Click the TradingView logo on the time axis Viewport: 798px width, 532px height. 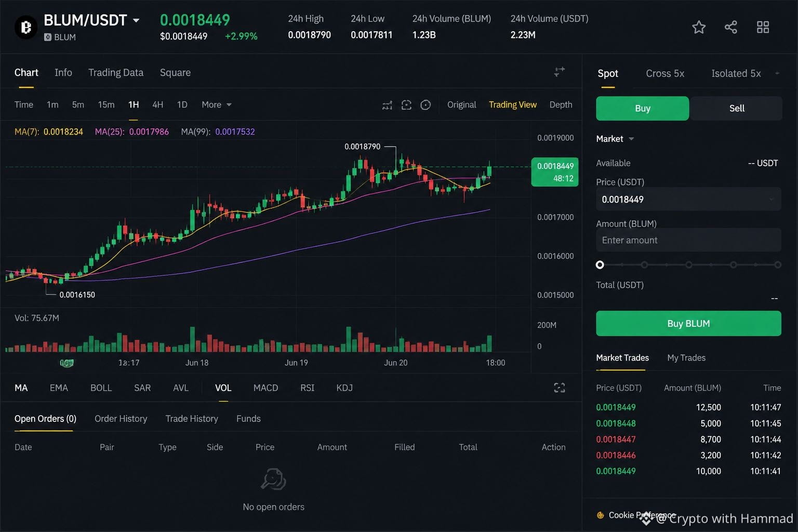(x=66, y=363)
